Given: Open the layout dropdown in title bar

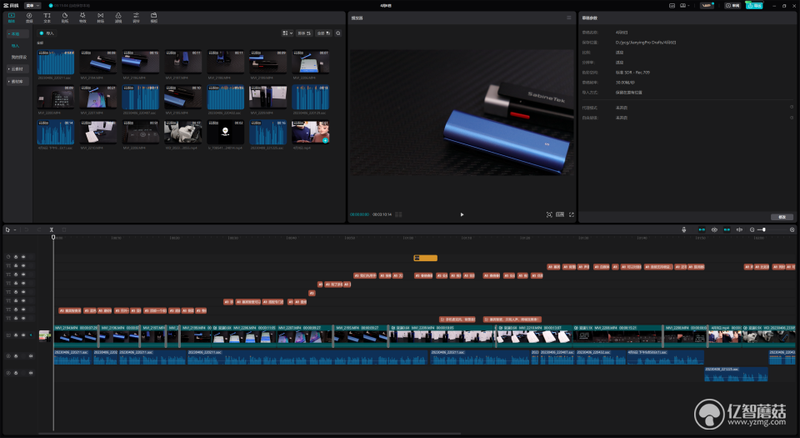Looking at the screenshot, I should tap(684, 6).
